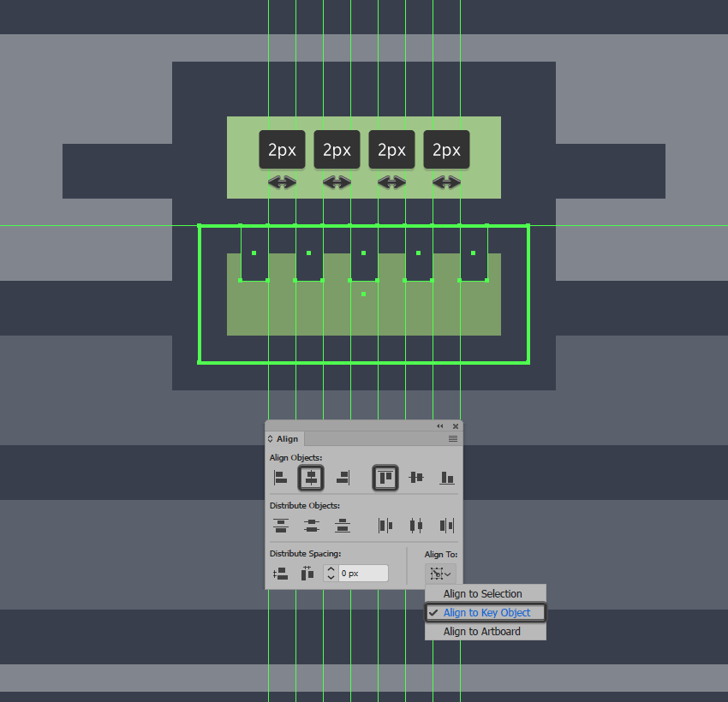
Task: Increase distribute spacing value
Action: (x=331, y=569)
